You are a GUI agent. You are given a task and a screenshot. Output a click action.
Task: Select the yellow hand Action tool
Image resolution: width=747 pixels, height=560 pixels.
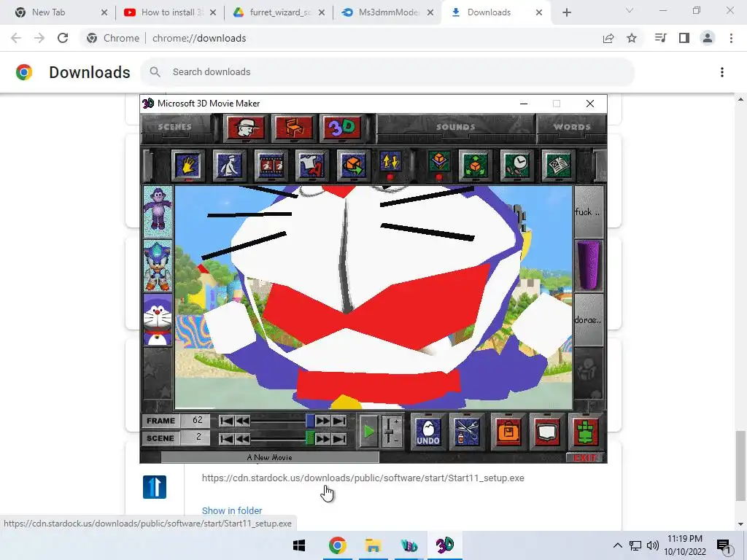[x=187, y=166]
